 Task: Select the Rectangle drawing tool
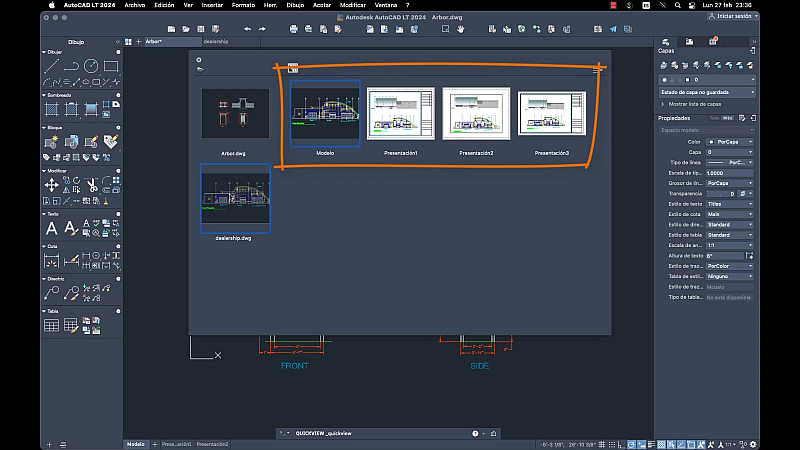coord(111,66)
